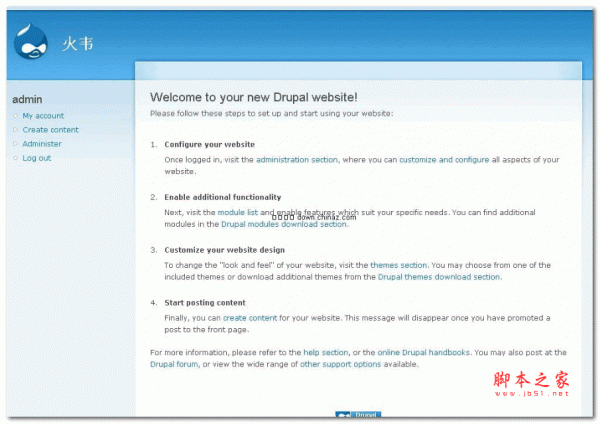Screen dimensions: 600x424
Task: Open the Drupal forum link
Action: pyautogui.click(x=174, y=364)
